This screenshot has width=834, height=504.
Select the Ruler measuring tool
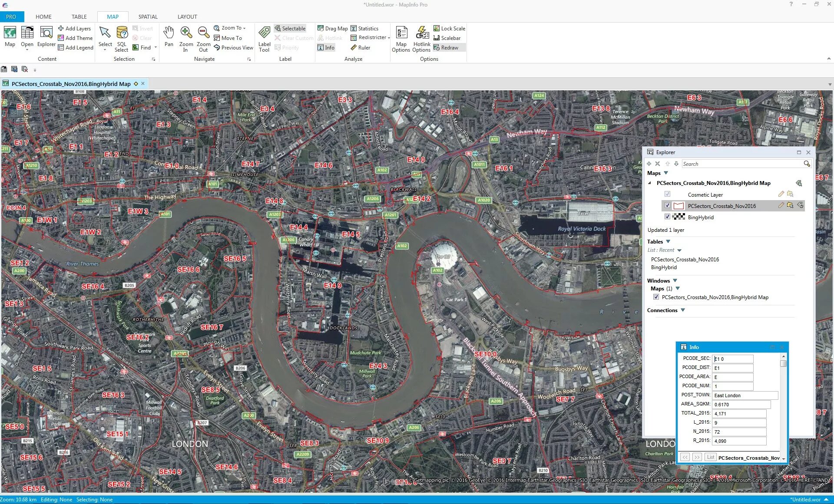click(360, 48)
